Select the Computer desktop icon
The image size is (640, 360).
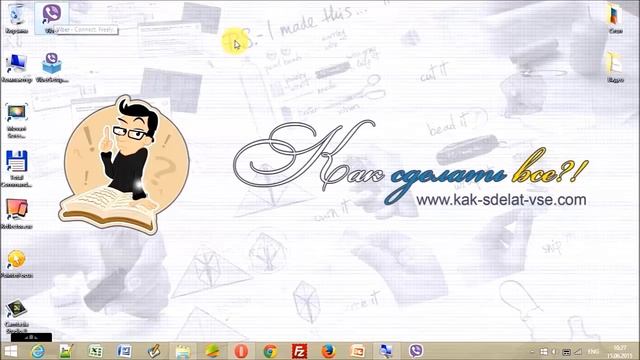point(16,68)
